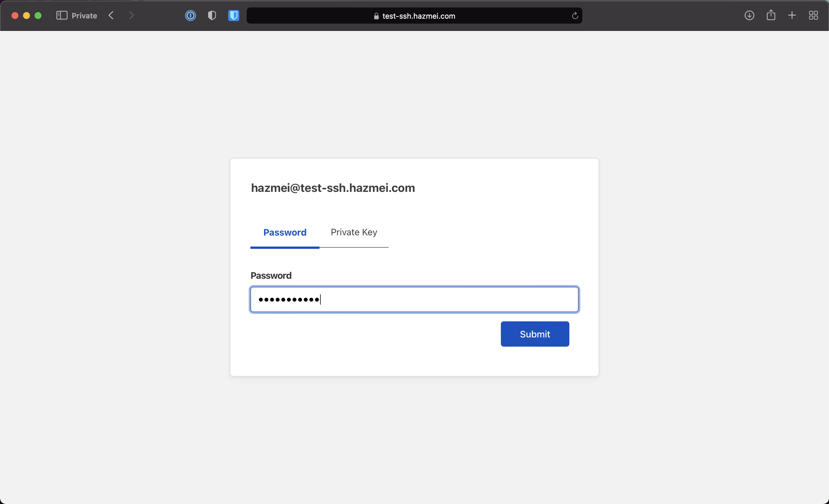Go forward with the forward arrow
The height and width of the screenshot is (504, 829).
pyautogui.click(x=132, y=16)
